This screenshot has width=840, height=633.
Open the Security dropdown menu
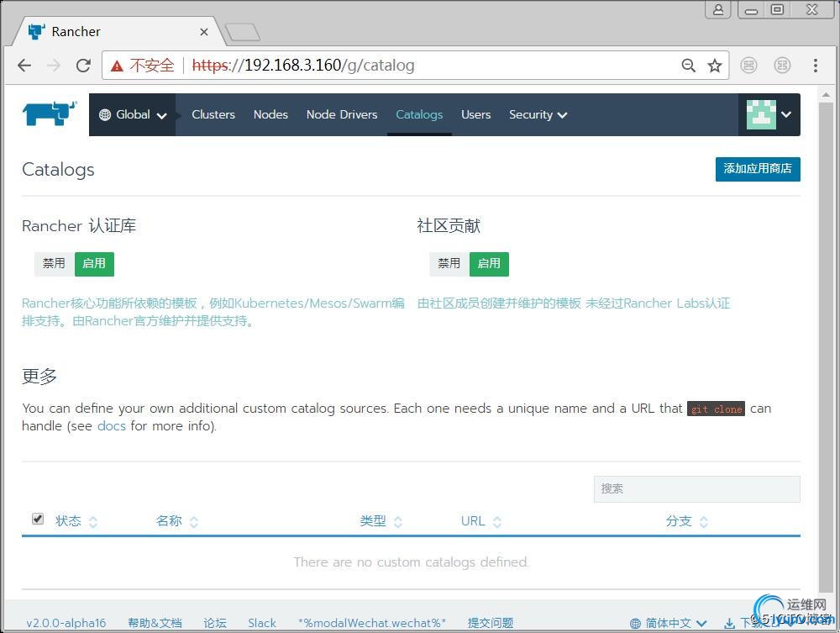[538, 114]
